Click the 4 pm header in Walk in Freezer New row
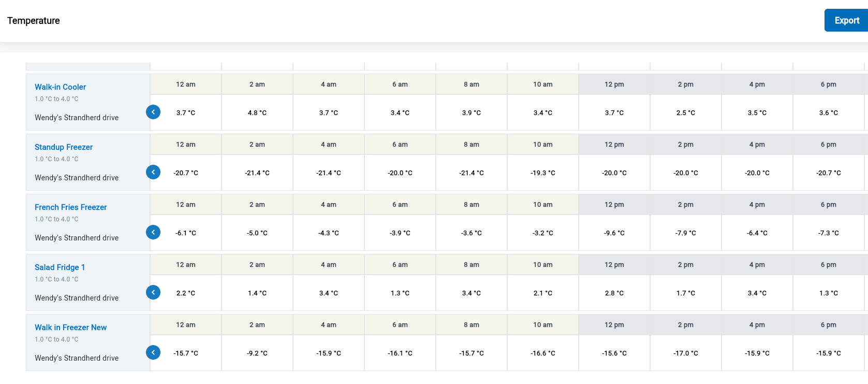 tap(757, 324)
